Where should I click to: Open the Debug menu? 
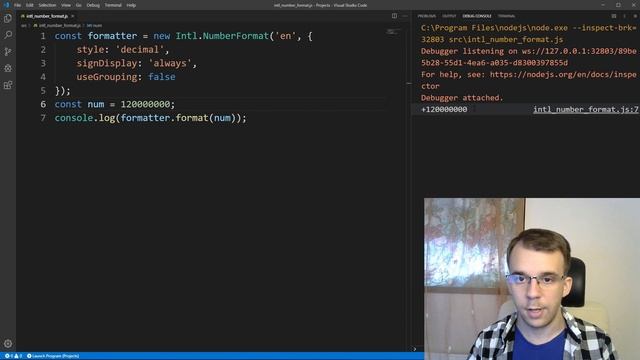(93, 5)
